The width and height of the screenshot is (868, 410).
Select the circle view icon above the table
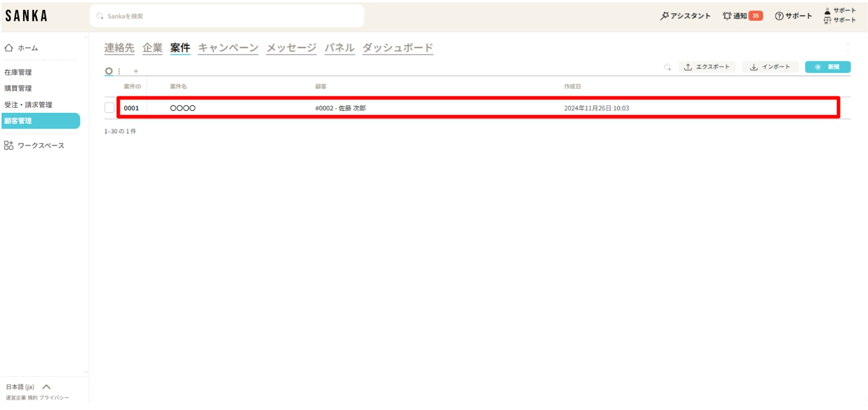click(x=109, y=71)
